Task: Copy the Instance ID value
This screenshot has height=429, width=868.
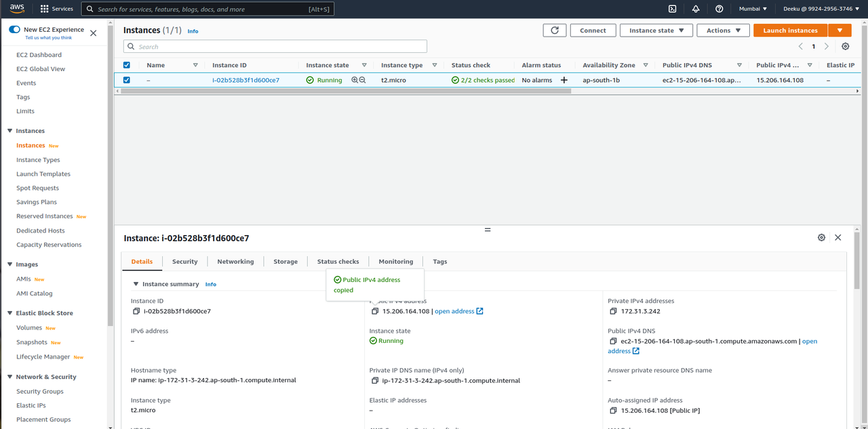Action: click(136, 312)
